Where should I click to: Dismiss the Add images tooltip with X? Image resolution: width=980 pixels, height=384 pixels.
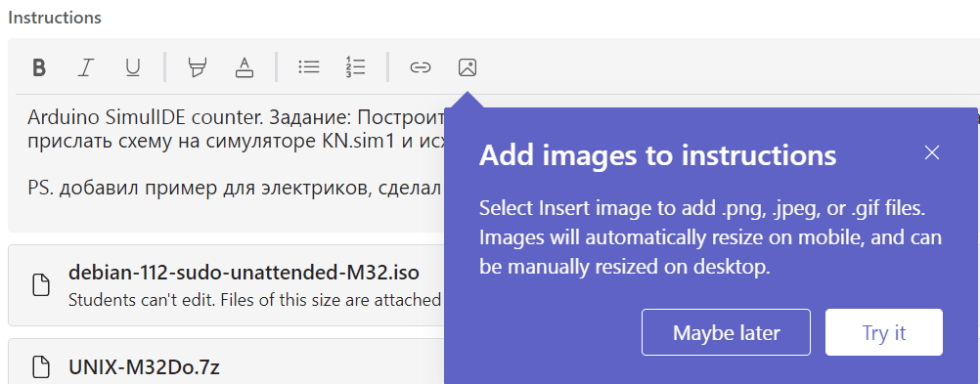[x=932, y=153]
